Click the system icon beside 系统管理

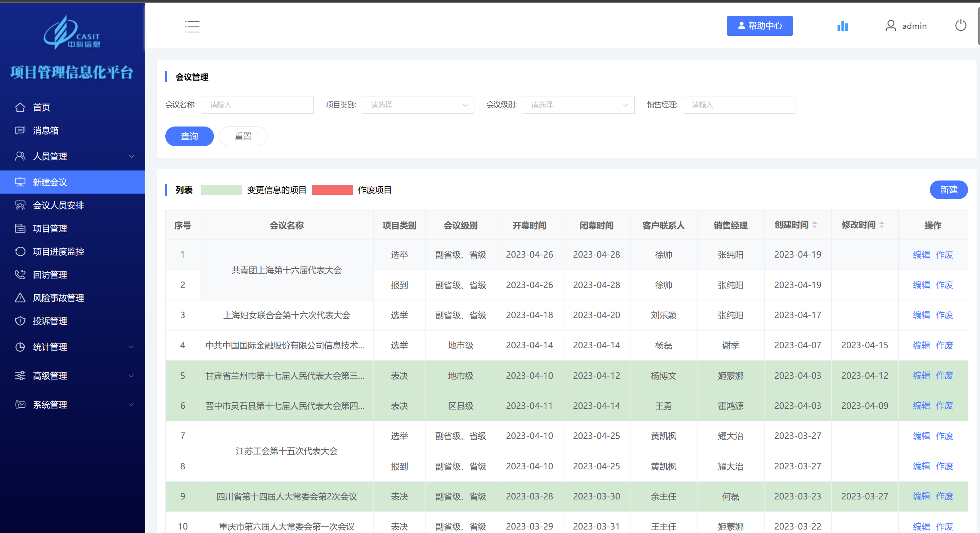pyautogui.click(x=20, y=405)
